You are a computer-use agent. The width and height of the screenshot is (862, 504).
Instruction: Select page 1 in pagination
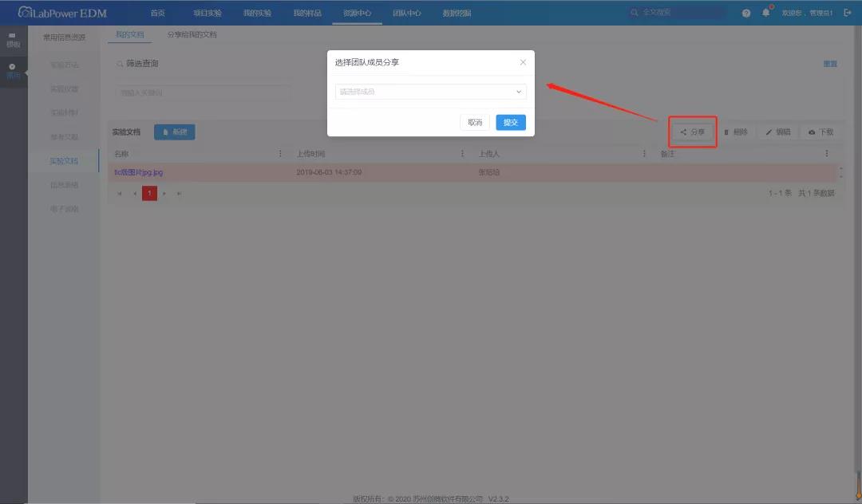(x=149, y=193)
